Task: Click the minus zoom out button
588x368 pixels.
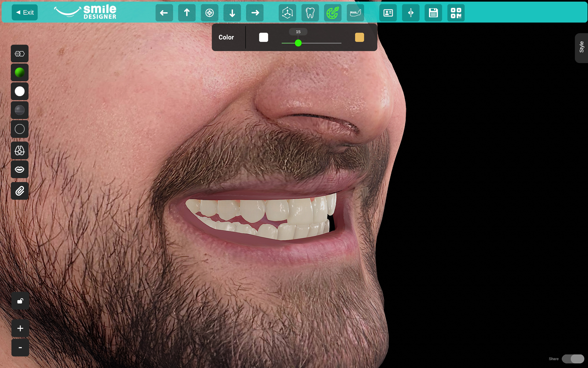Action: 20,348
